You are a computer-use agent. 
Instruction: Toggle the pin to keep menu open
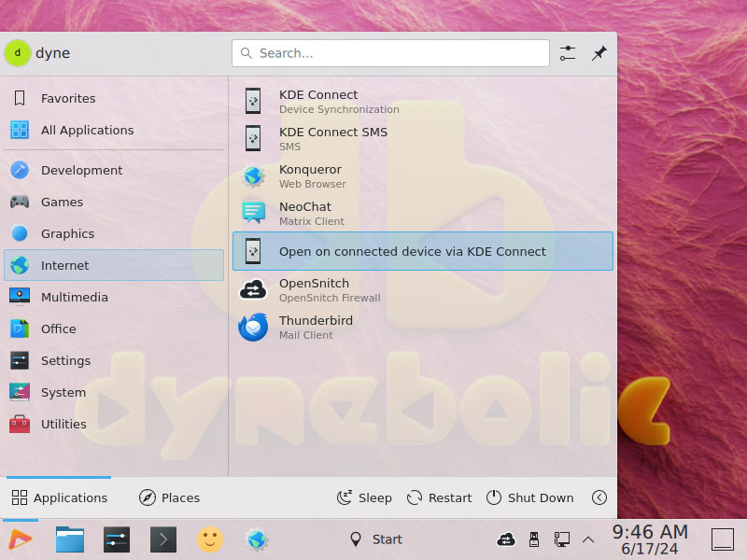tap(599, 53)
